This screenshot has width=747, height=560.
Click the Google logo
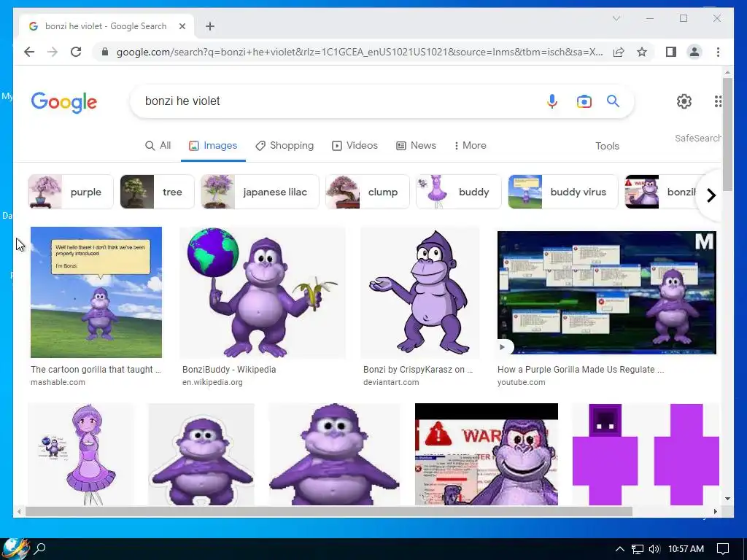64,102
